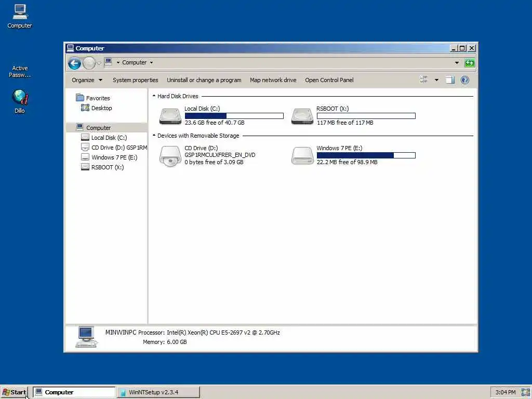Click text '22.2 MB free of 98.9 MB'
Screen dimensions: 532x399
pos(347,162)
